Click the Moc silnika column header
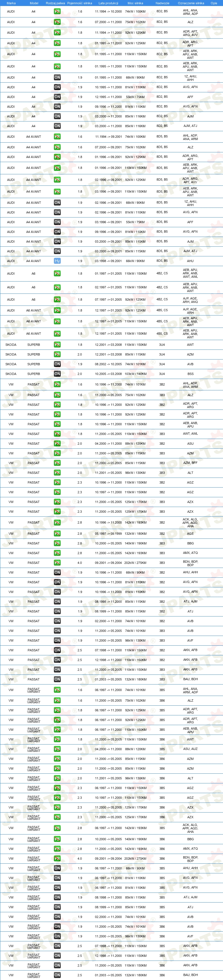The height and width of the screenshot is (980, 223). pyautogui.click(x=135, y=3)
